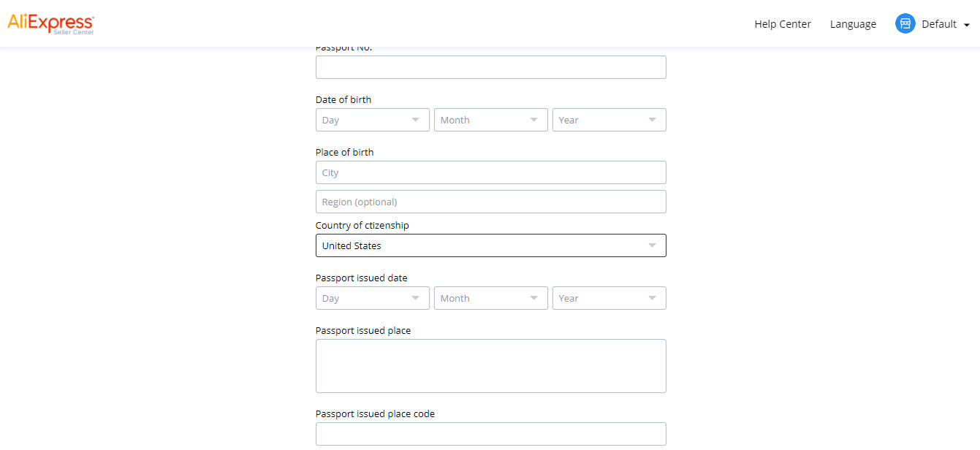This screenshot has height=450, width=980.
Task: Click the caret icon on the birth Year selector
Action: point(652,120)
